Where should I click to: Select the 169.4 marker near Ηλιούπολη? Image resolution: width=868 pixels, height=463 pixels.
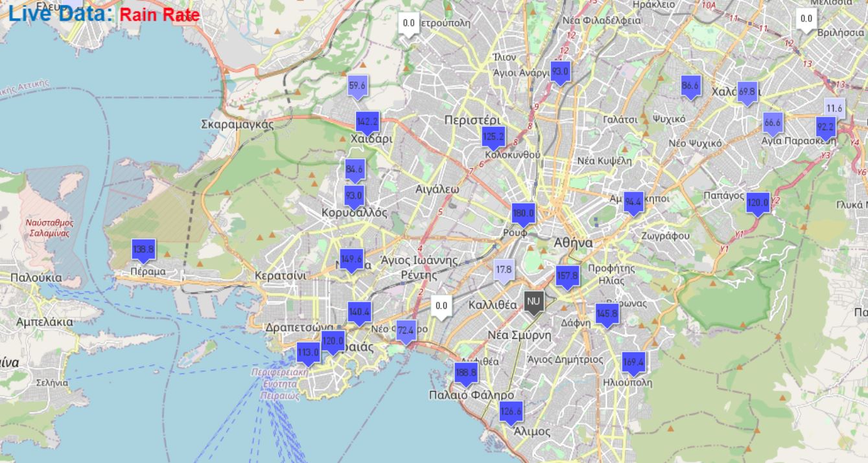pyautogui.click(x=633, y=363)
